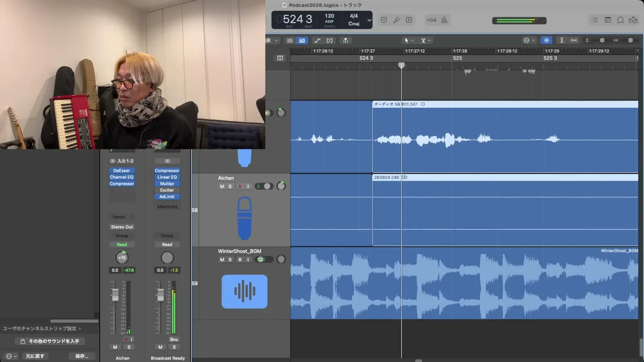Toggle the show automation icon
Image resolution: width=644 pixels, height=362 pixels.
(x=317, y=40)
